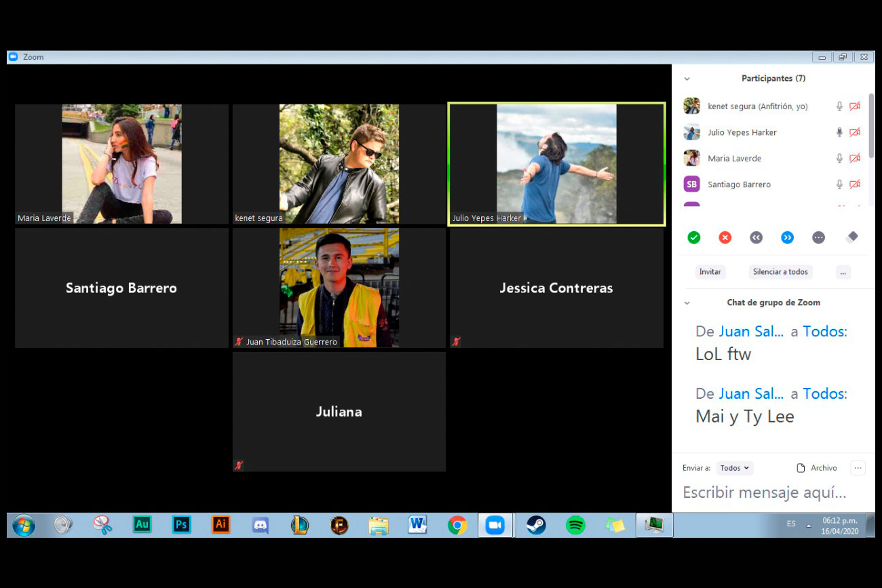Click first 'Juan Sal...' sender above 'LoL ftw'
882x588 pixels.
751,332
